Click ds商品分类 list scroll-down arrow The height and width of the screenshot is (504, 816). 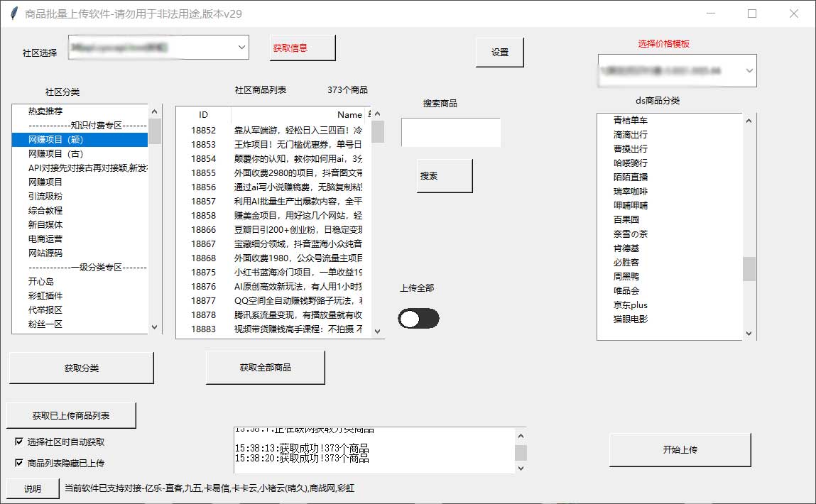(749, 334)
